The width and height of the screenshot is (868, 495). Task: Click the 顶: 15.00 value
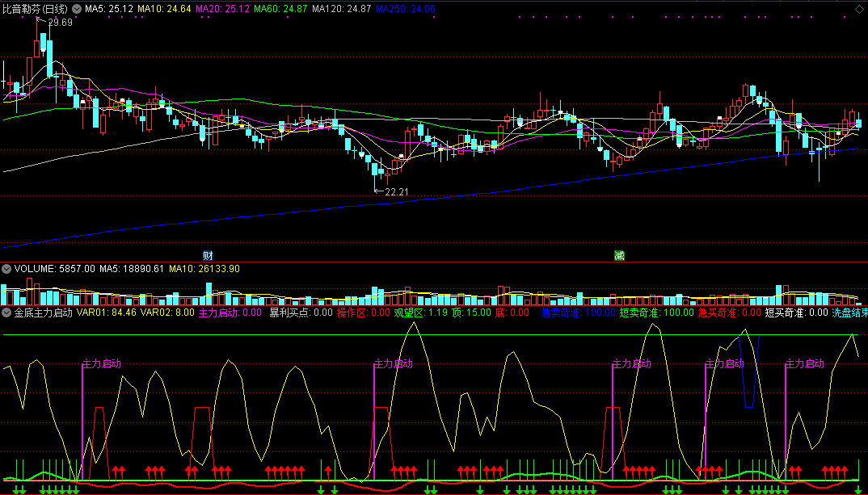point(471,313)
